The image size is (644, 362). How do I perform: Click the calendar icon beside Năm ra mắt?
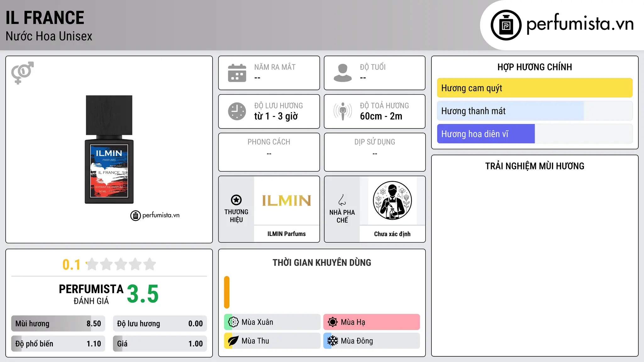coord(237,73)
